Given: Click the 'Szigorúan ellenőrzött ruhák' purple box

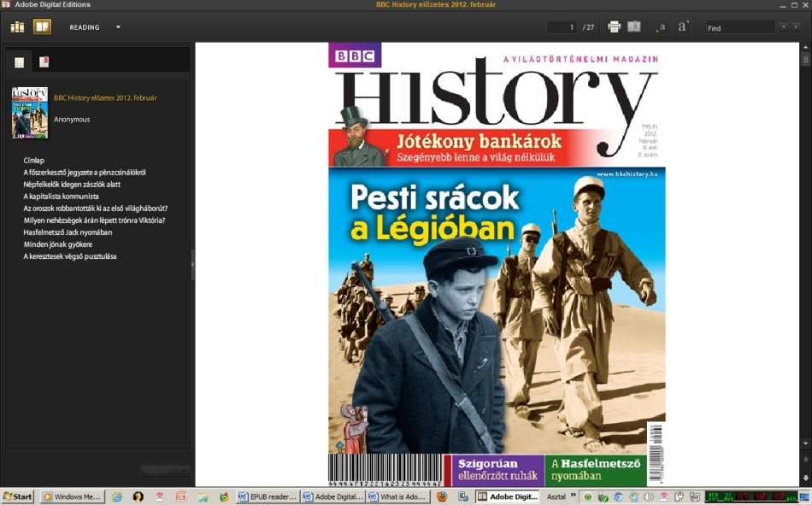Looking at the screenshot, I should tap(497, 470).
